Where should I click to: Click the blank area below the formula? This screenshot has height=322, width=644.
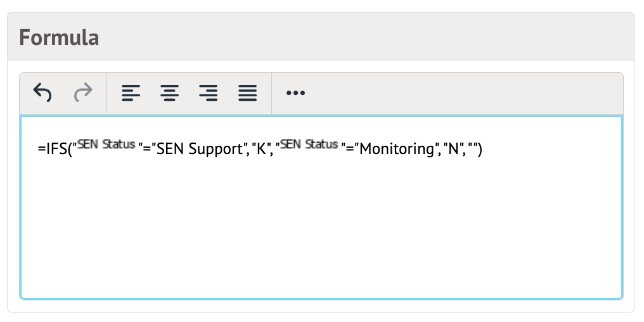(321, 235)
